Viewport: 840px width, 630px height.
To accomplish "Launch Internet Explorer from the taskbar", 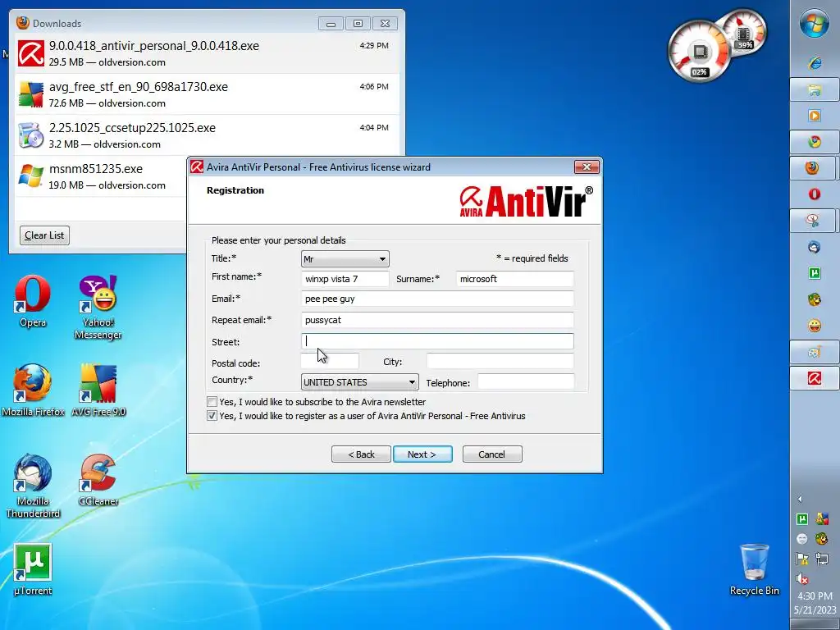I will 815,63.
